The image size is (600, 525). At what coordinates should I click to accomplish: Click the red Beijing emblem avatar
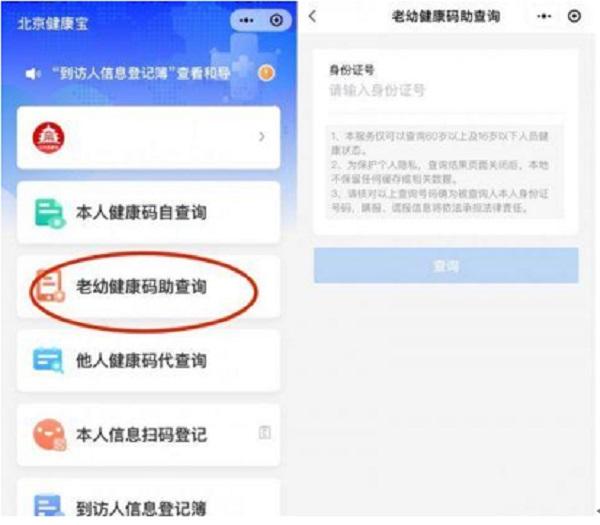[x=49, y=137]
